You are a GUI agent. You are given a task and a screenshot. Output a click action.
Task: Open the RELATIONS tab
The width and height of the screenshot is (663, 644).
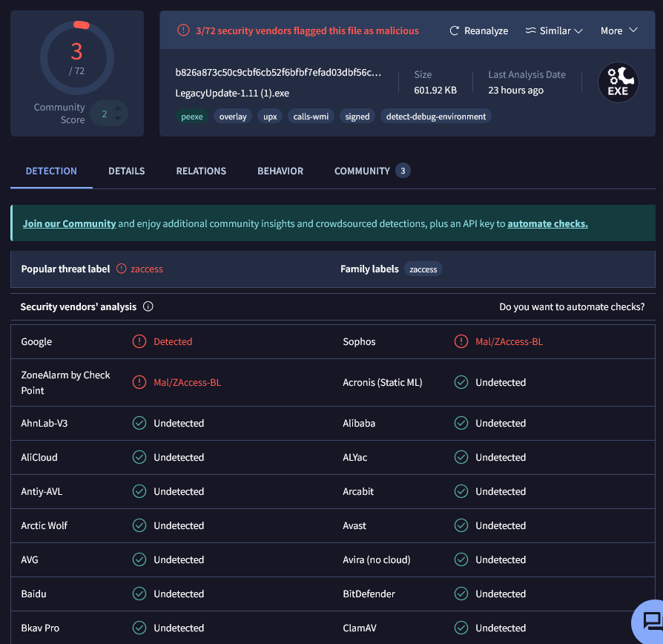pyautogui.click(x=201, y=171)
